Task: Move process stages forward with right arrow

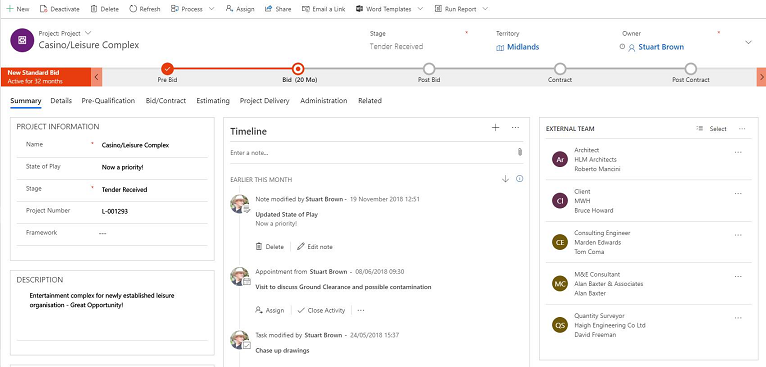Action: (761, 77)
